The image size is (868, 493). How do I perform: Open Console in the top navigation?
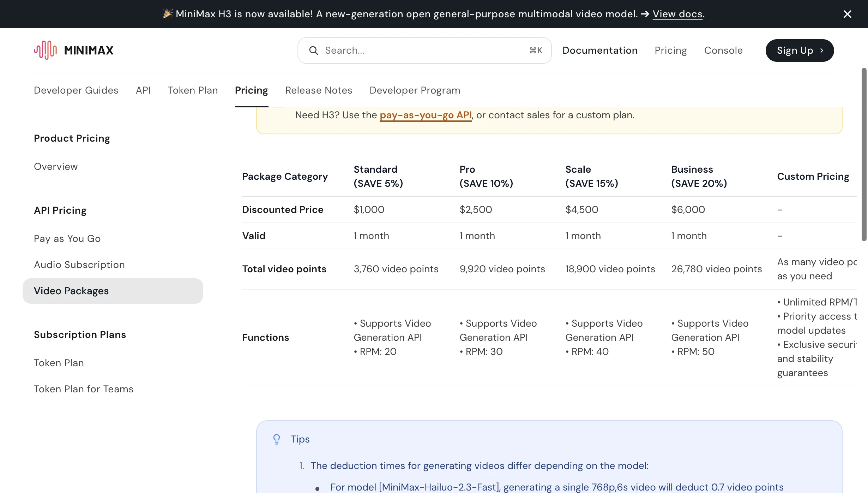[x=723, y=51]
